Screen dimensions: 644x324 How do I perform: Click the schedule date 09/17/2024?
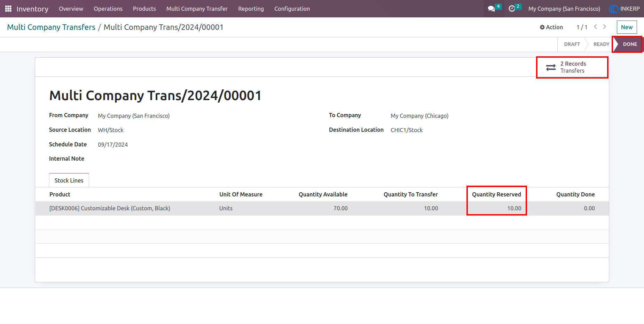click(x=113, y=145)
